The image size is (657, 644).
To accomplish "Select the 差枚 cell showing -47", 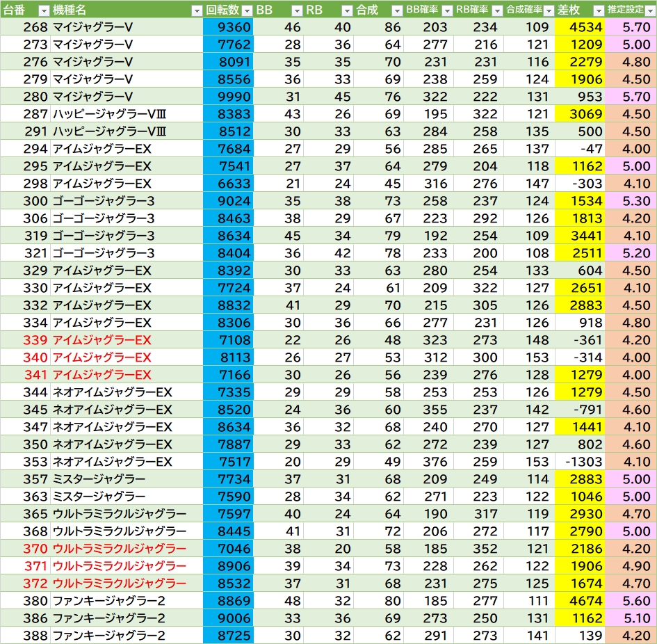I will pyautogui.click(x=580, y=149).
